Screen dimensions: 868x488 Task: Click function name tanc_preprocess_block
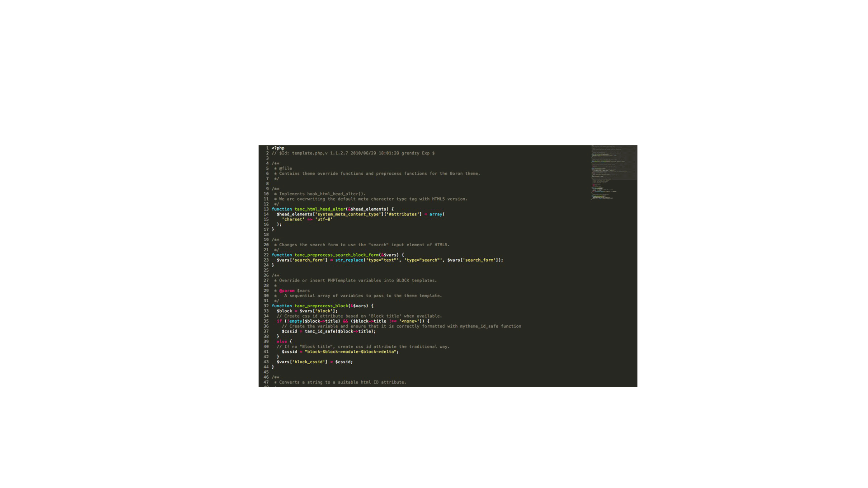pyautogui.click(x=321, y=306)
